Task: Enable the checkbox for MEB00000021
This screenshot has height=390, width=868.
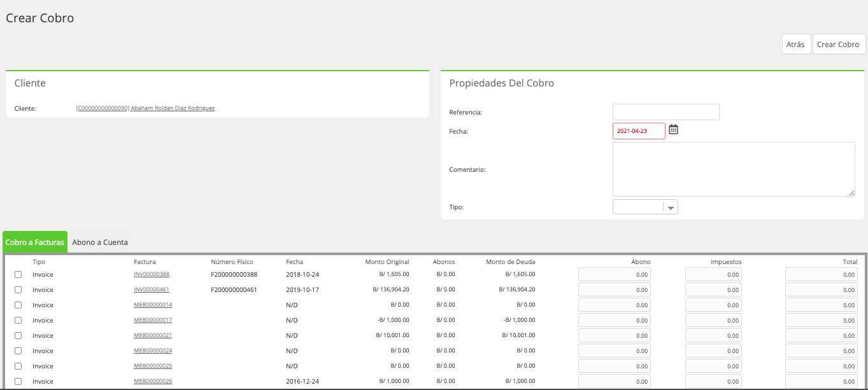Action: click(18, 336)
